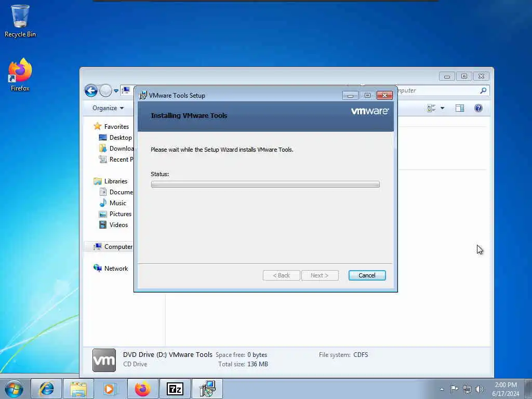Open Action Center flag tray icon
532x399 pixels.
454,389
